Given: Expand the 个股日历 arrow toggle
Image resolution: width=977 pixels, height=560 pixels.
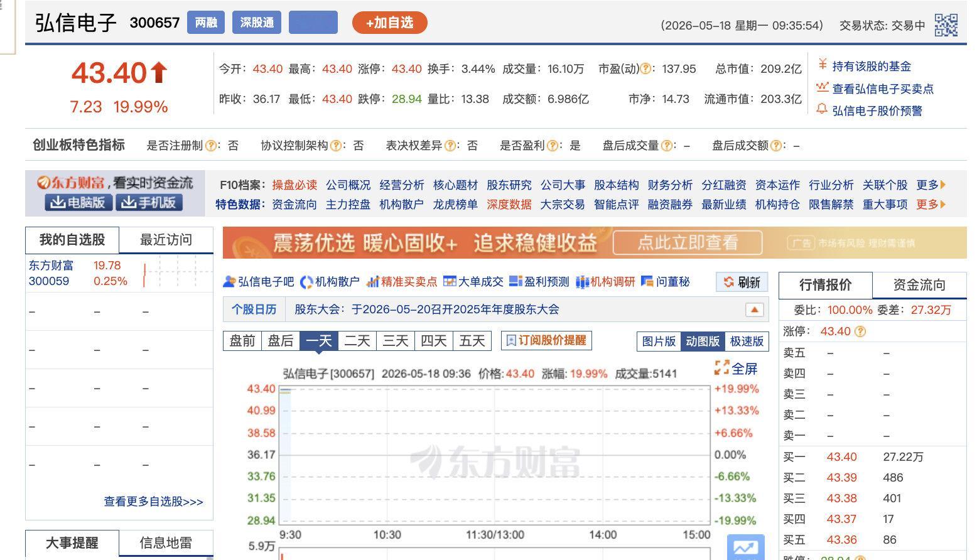Looking at the screenshot, I should (x=754, y=310).
